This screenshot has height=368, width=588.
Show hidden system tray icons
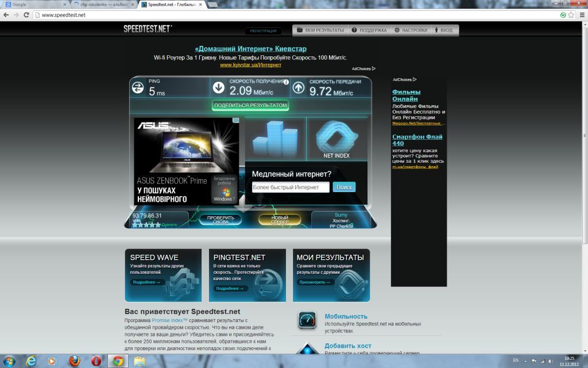526,361
